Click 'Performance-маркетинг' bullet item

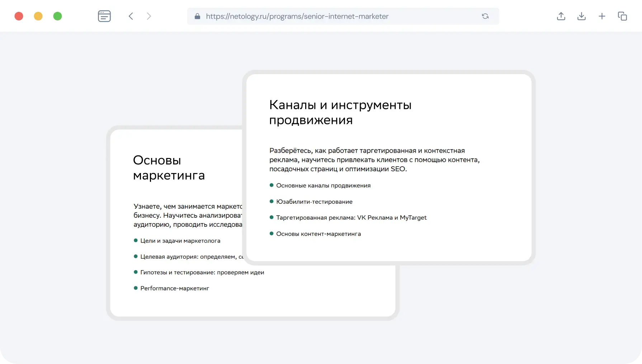coord(175,288)
